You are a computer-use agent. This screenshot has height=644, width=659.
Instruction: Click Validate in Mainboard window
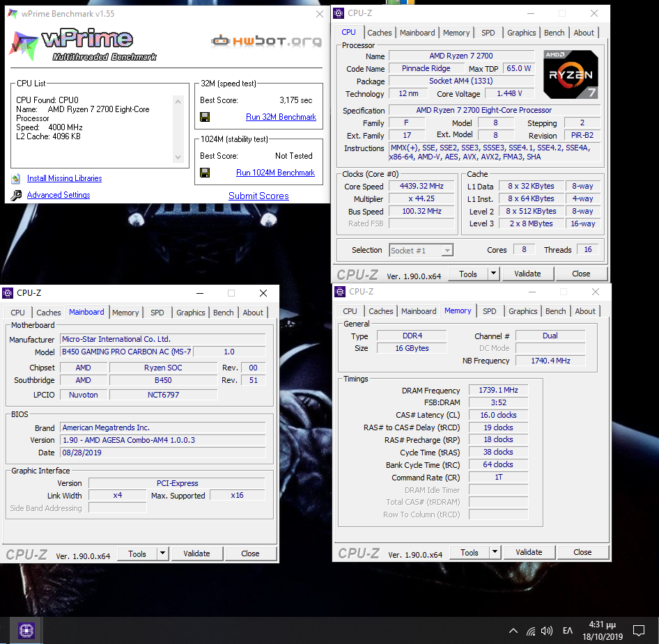196,553
